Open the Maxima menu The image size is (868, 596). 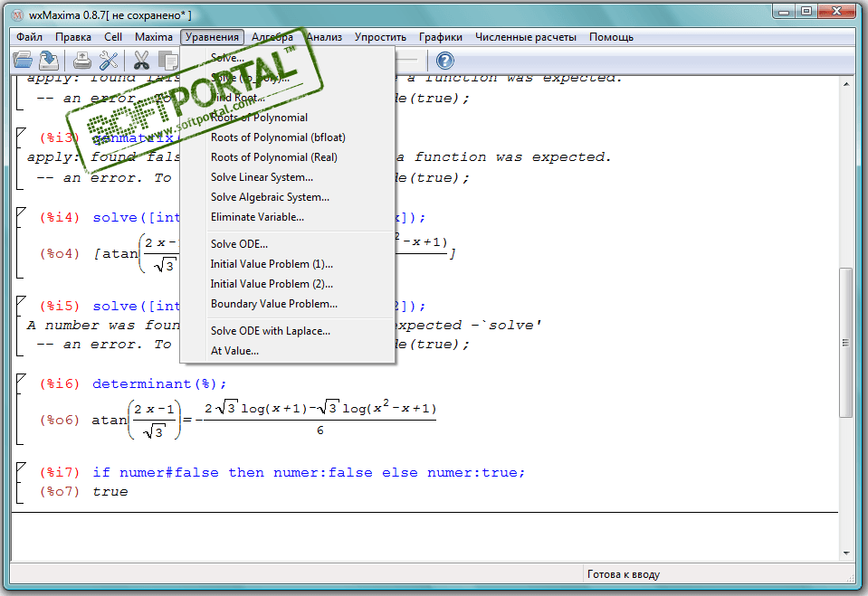[153, 37]
